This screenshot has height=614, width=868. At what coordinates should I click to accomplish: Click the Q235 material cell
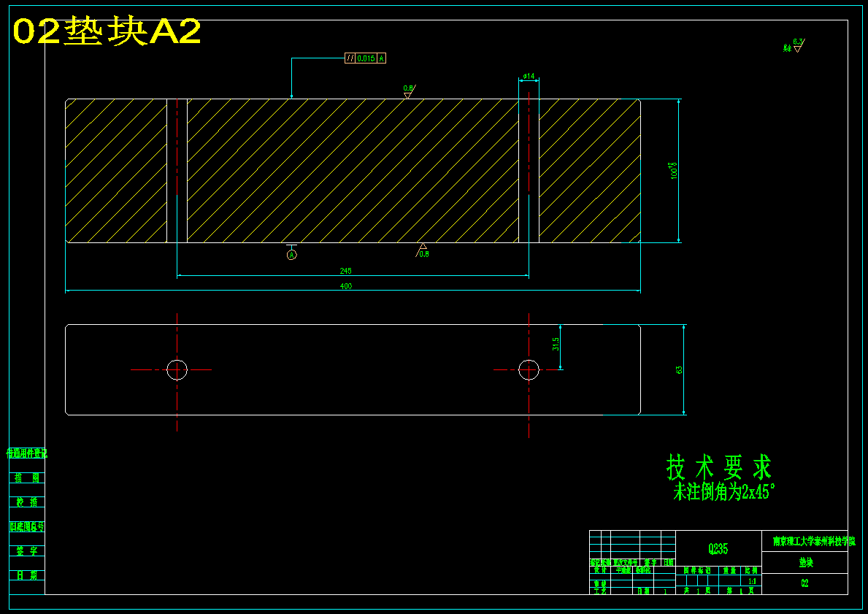click(x=718, y=549)
